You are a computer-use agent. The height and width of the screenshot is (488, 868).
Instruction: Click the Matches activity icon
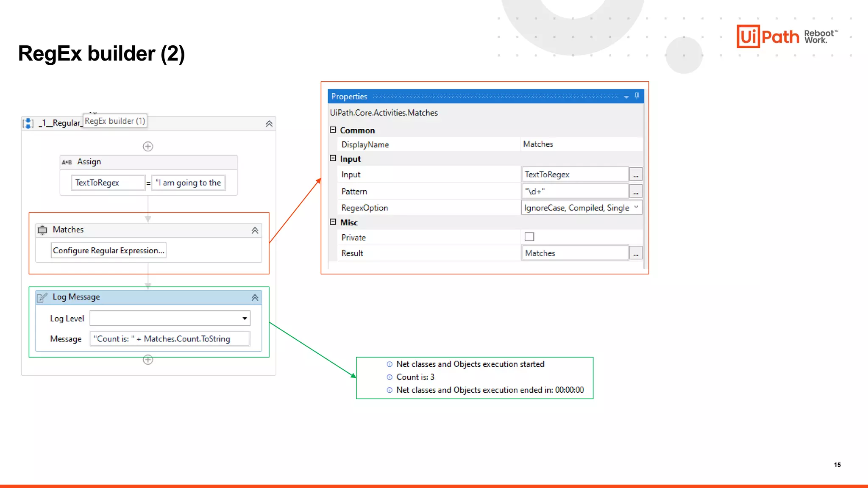tap(42, 230)
